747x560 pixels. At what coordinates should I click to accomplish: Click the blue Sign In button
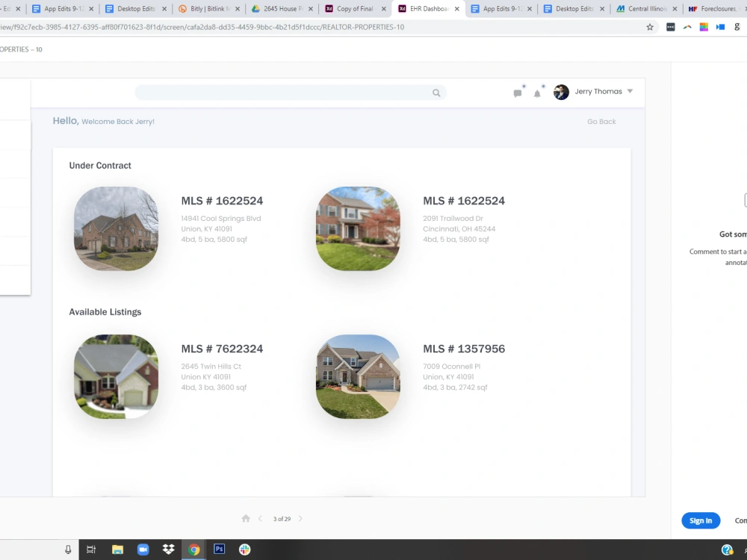pos(701,520)
